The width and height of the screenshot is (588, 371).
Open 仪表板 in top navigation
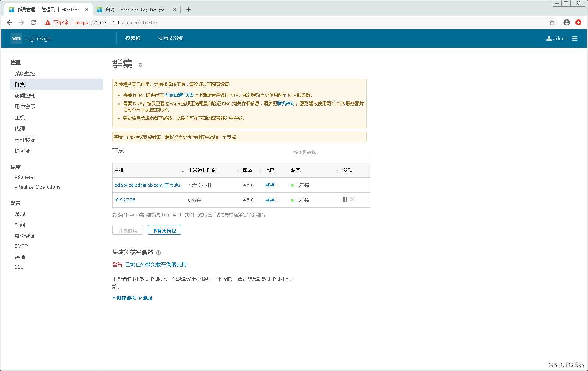133,39
